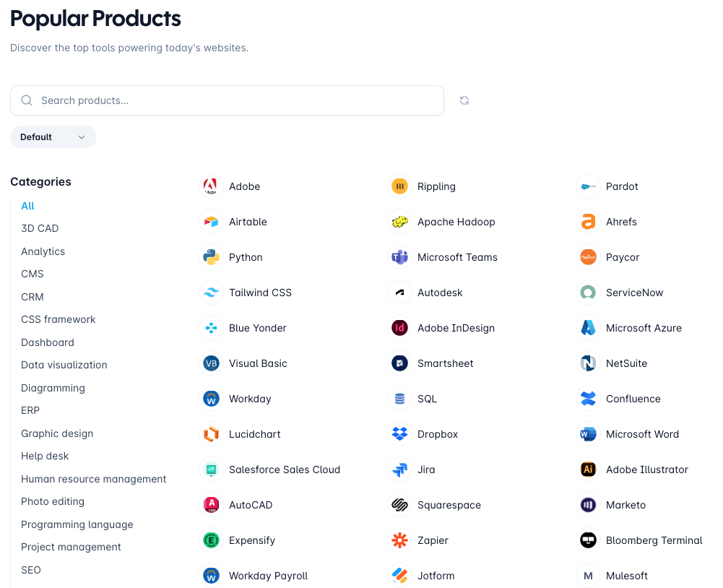Choose the Help desk category
The image size is (723, 588).
[45, 456]
